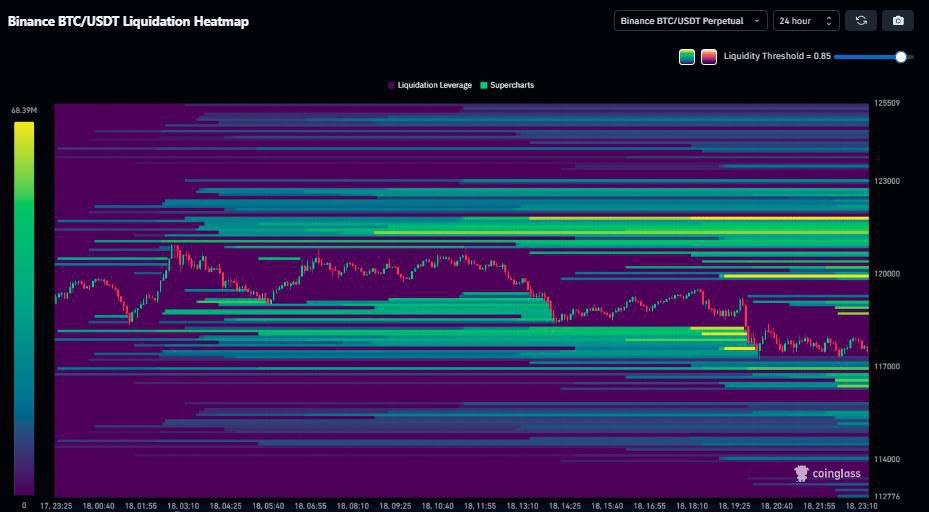The height and width of the screenshot is (512, 929).
Task: Click the 18, 23:10 time axis label
Action: coord(861,507)
